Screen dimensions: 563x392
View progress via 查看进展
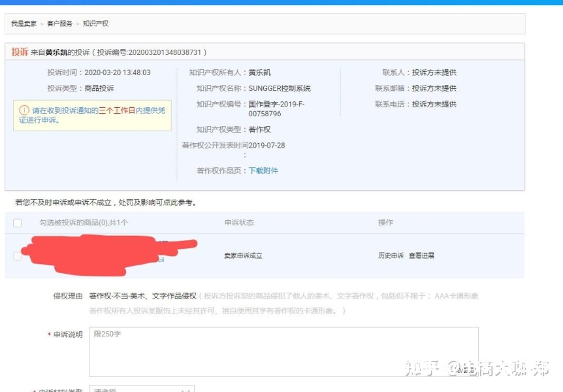click(x=421, y=255)
